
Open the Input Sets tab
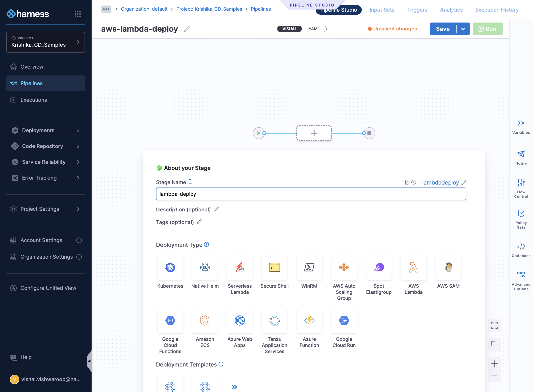click(x=382, y=10)
